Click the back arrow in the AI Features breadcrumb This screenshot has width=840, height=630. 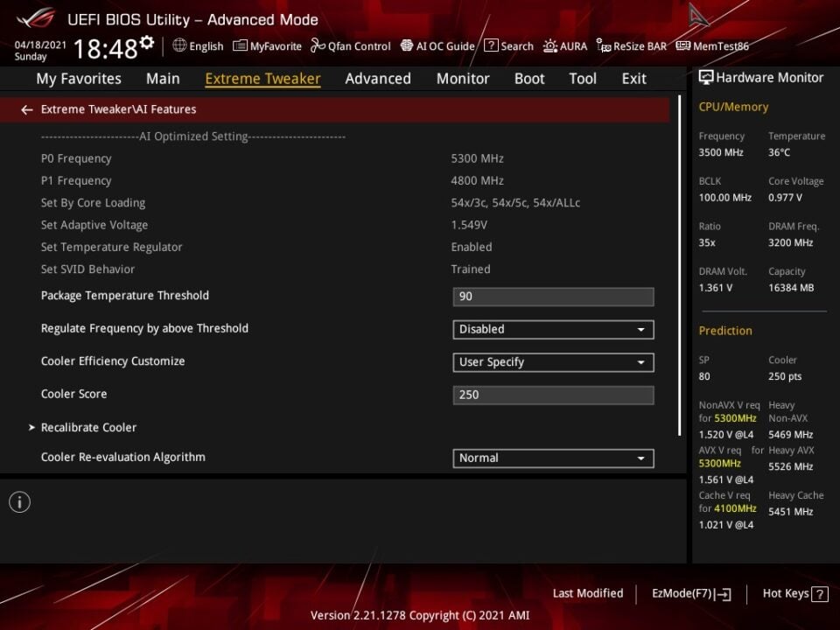[x=27, y=109]
